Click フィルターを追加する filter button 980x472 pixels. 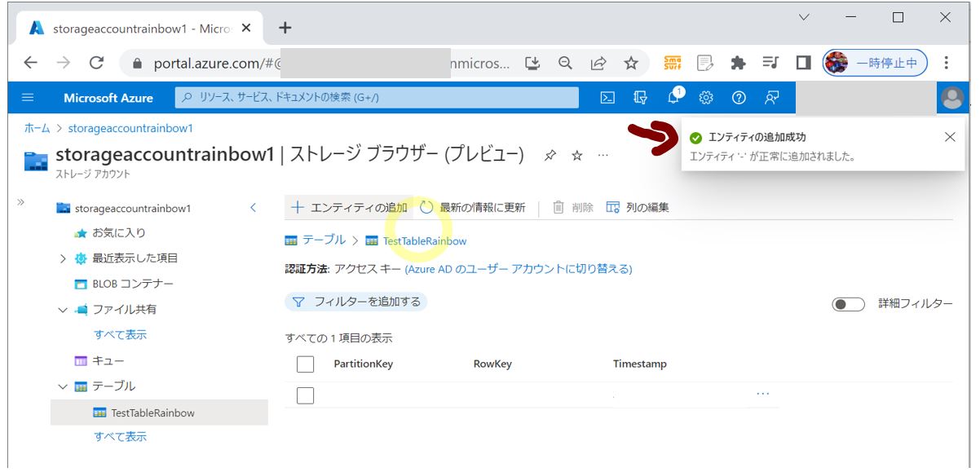355,302
